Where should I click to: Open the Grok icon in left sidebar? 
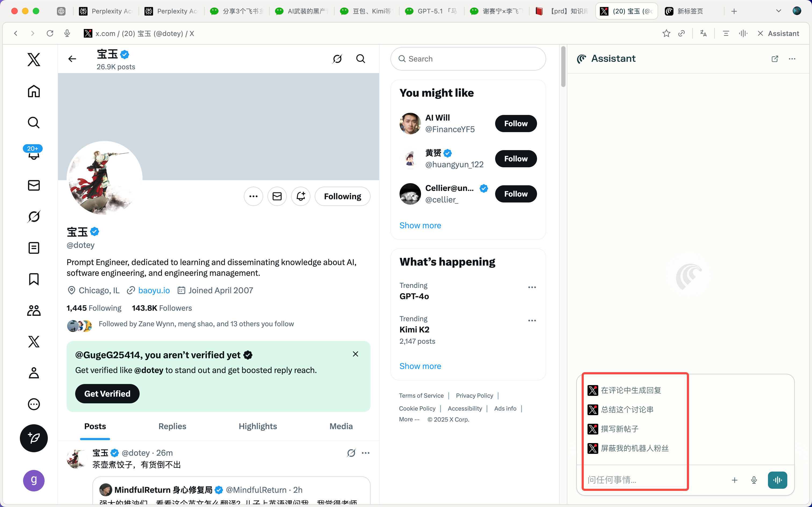(34, 217)
